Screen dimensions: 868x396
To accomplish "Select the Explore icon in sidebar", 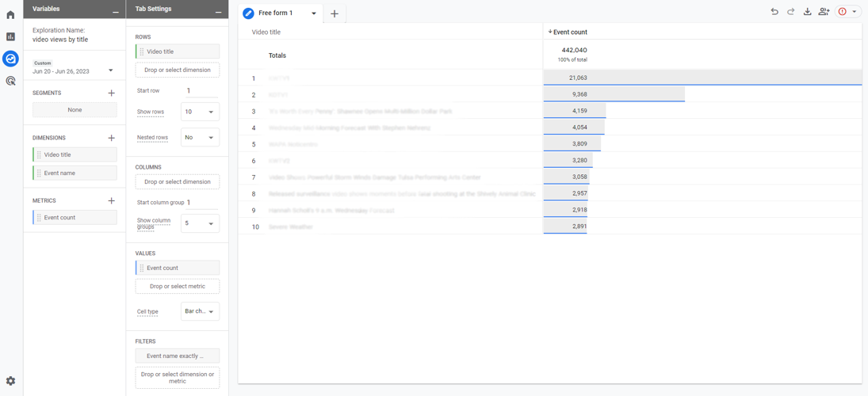I will (10, 58).
